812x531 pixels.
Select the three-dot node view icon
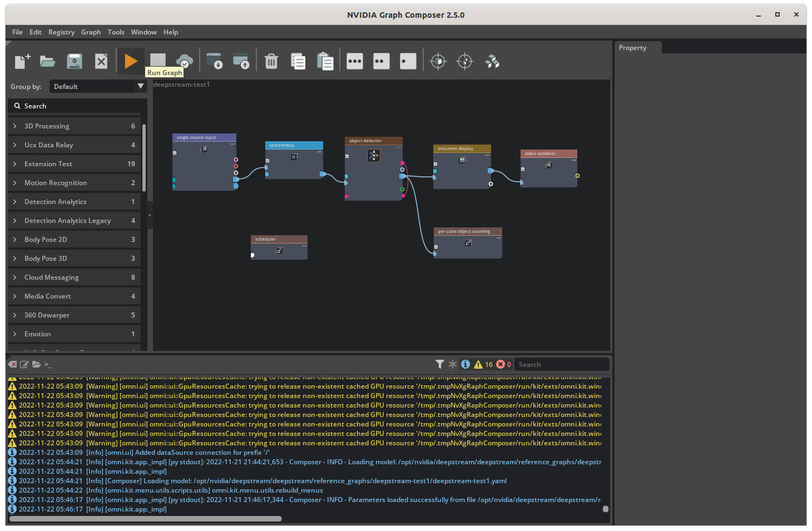tap(355, 61)
